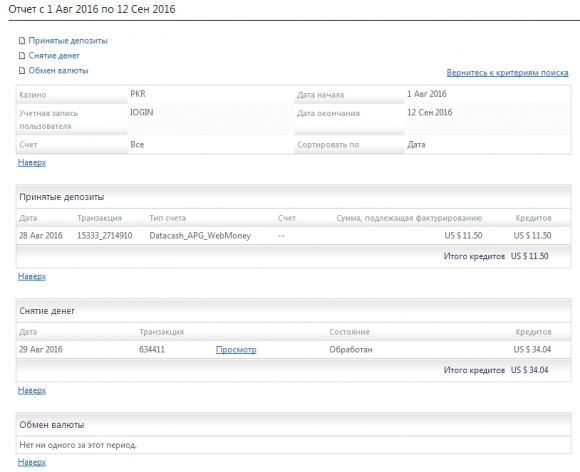The width and height of the screenshot is (580, 472).
Task: Select deposit transaction 15333_2714910 cell
Action: tap(105, 236)
